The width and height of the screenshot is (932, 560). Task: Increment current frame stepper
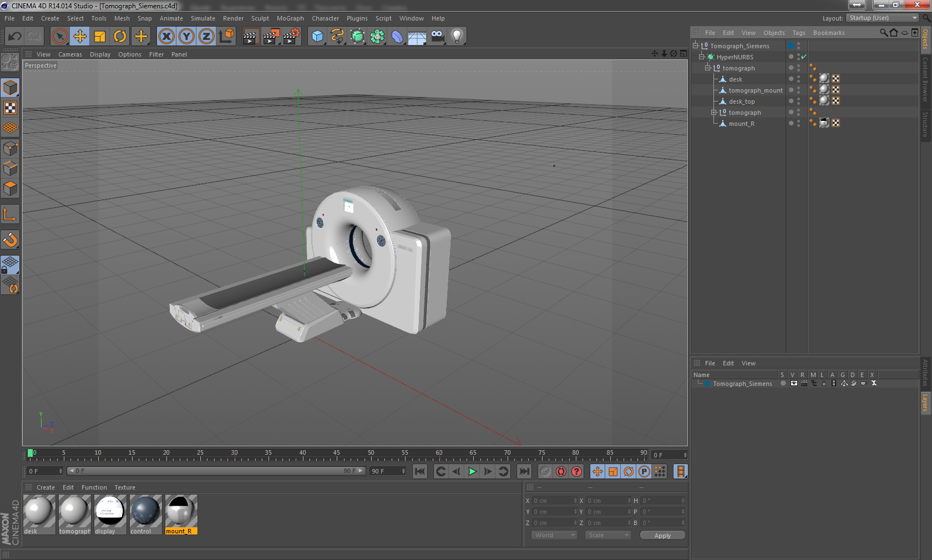pyautogui.click(x=685, y=454)
